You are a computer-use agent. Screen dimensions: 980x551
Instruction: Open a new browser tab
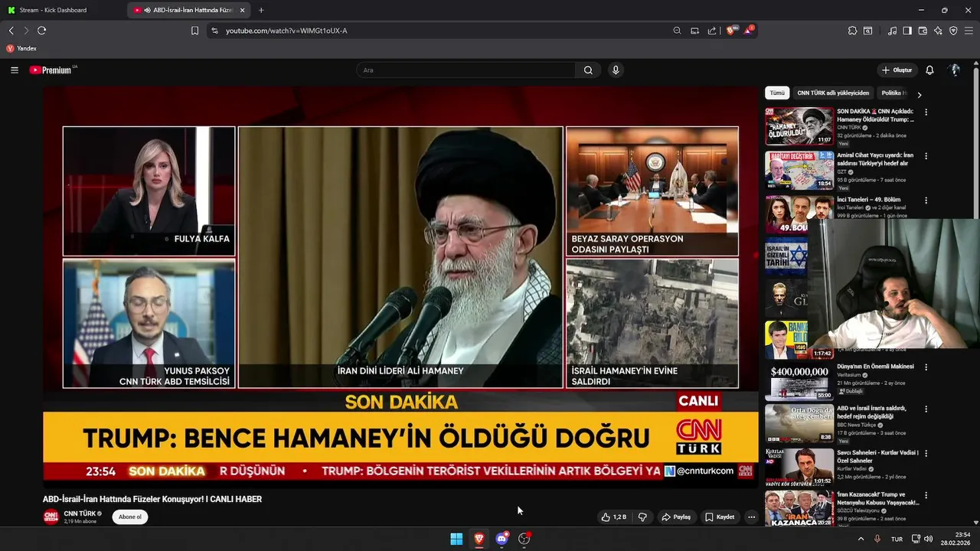tap(261, 10)
